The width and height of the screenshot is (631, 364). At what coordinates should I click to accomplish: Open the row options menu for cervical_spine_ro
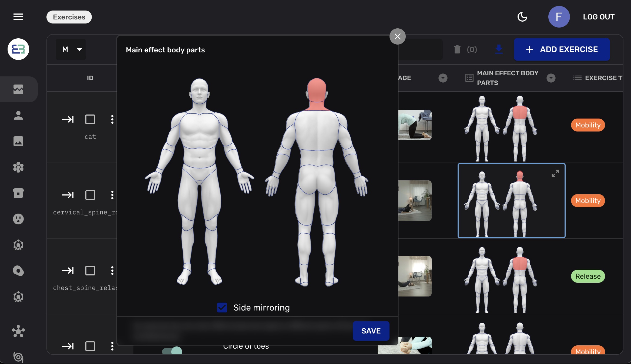pyautogui.click(x=113, y=195)
